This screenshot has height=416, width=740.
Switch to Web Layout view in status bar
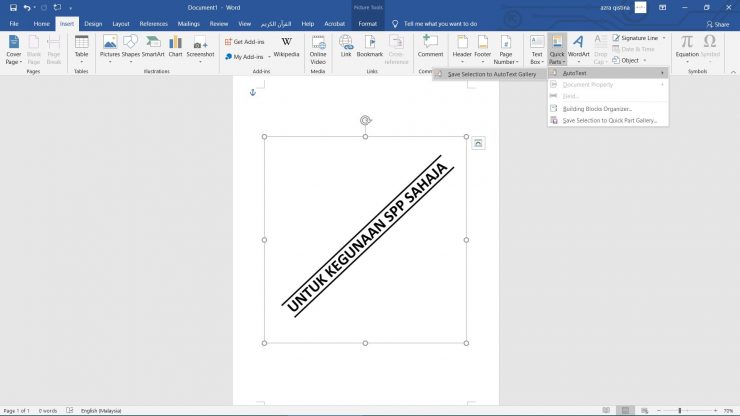(x=646, y=410)
